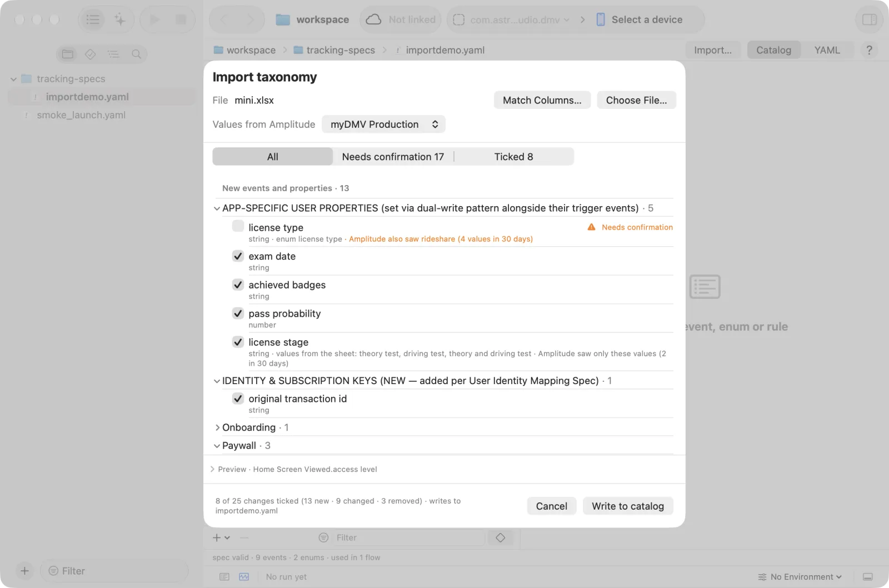
Task: Click the right sidebar toggle icon
Action: (x=870, y=19)
